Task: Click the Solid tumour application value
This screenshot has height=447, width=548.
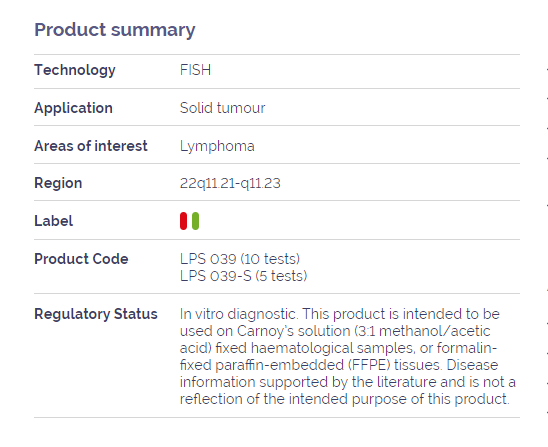Action: coord(223,108)
